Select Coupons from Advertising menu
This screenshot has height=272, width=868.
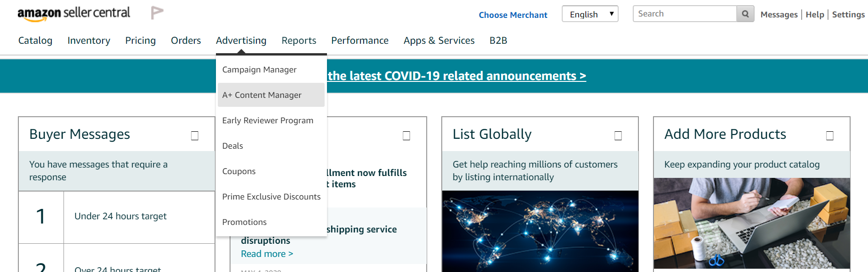click(271, 171)
